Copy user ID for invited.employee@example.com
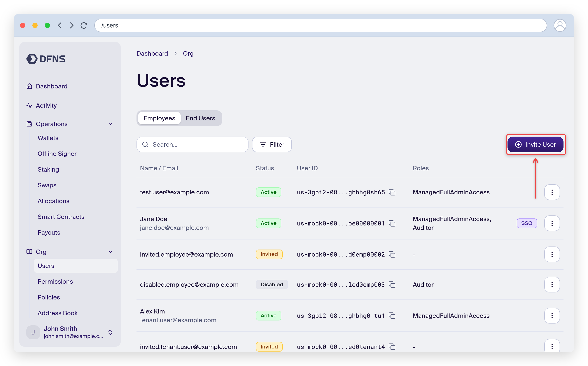588x366 pixels. (x=392, y=254)
